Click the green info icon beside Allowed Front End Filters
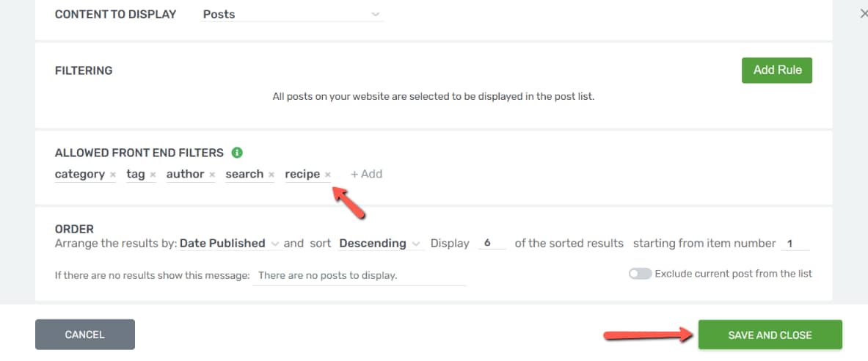Viewport: 868px width, 361px height. point(237,153)
